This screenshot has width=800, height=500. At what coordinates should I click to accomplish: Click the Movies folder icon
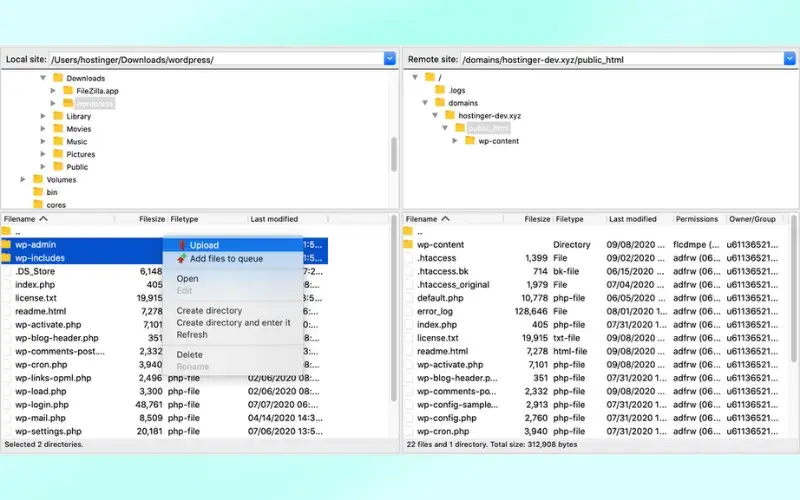pos(58,129)
